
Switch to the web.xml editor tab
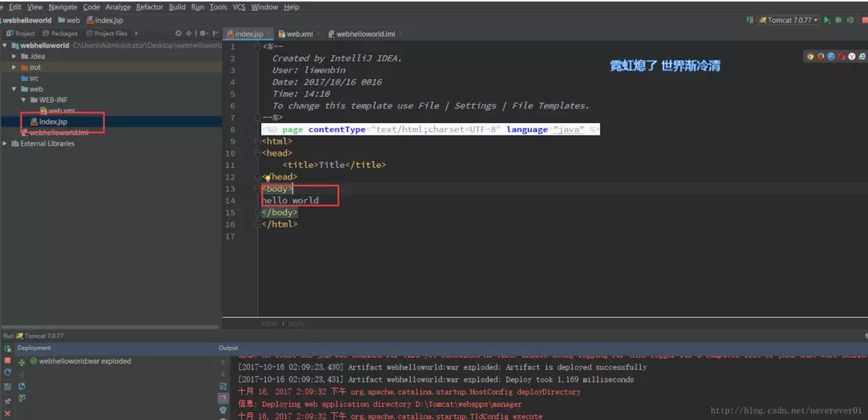(299, 34)
